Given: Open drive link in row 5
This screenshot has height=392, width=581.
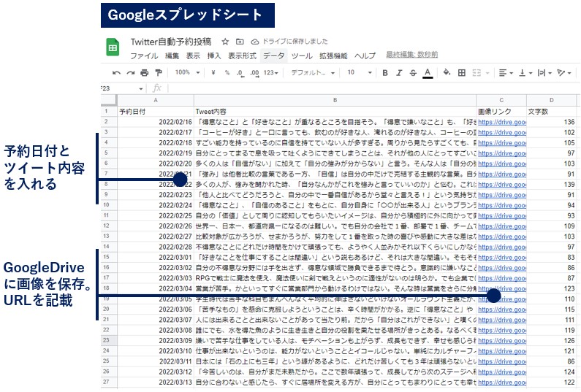Looking at the screenshot, I should point(502,153).
